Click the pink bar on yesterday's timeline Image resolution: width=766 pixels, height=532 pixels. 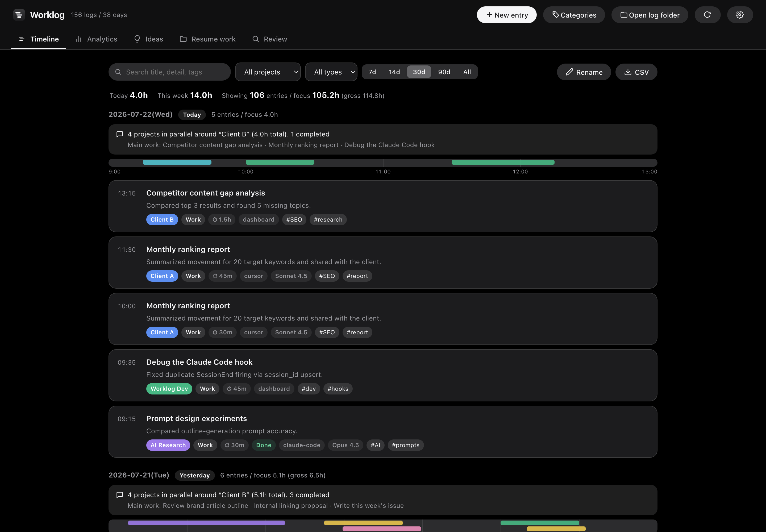pos(381,529)
